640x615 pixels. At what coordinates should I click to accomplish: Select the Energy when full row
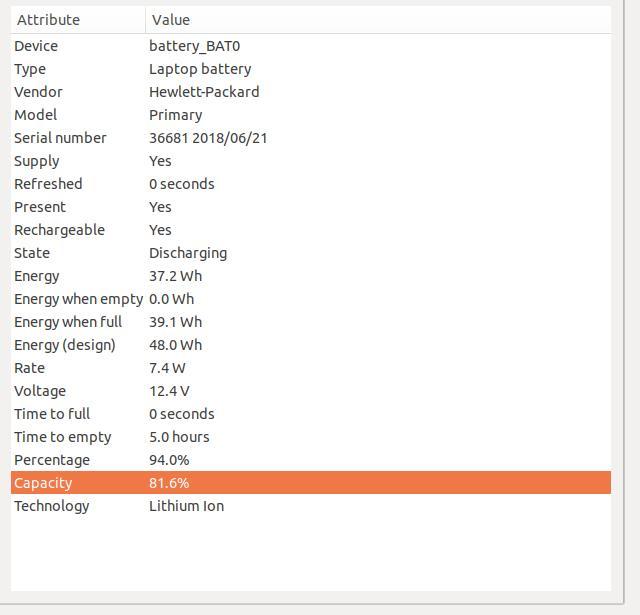[311, 322]
